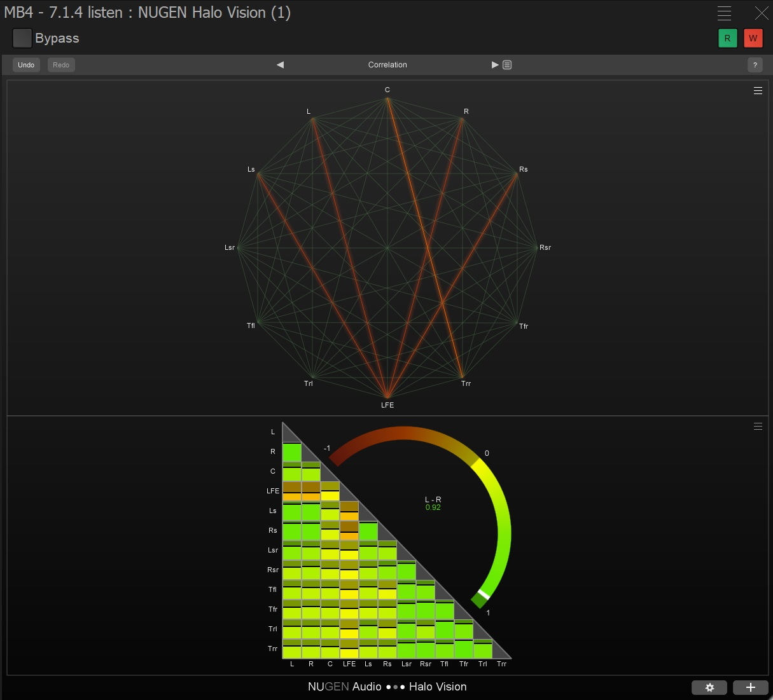Select the LFE node in the web
The width and height of the screenshot is (773, 700).
pyautogui.click(x=387, y=398)
